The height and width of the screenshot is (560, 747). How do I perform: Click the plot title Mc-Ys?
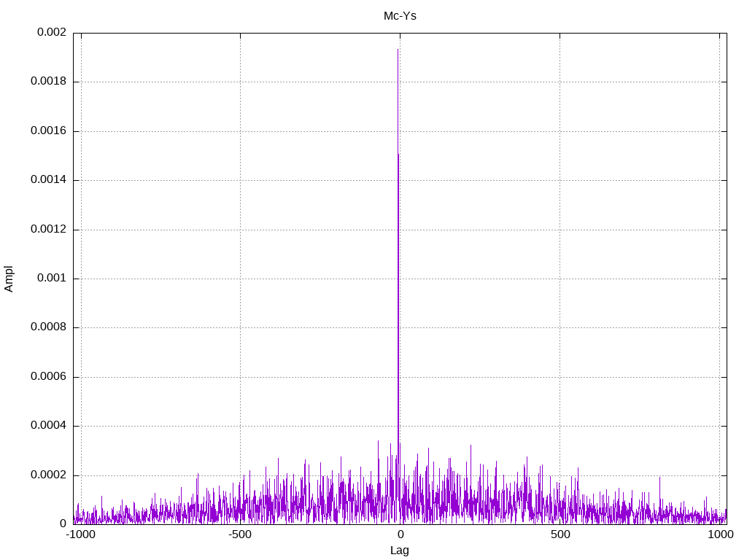(x=400, y=15)
